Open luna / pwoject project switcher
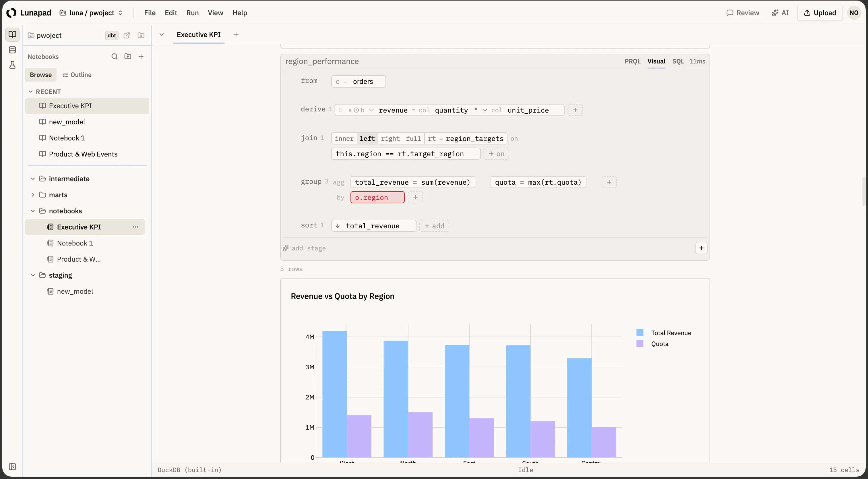The image size is (868, 479). click(x=91, y=13)
